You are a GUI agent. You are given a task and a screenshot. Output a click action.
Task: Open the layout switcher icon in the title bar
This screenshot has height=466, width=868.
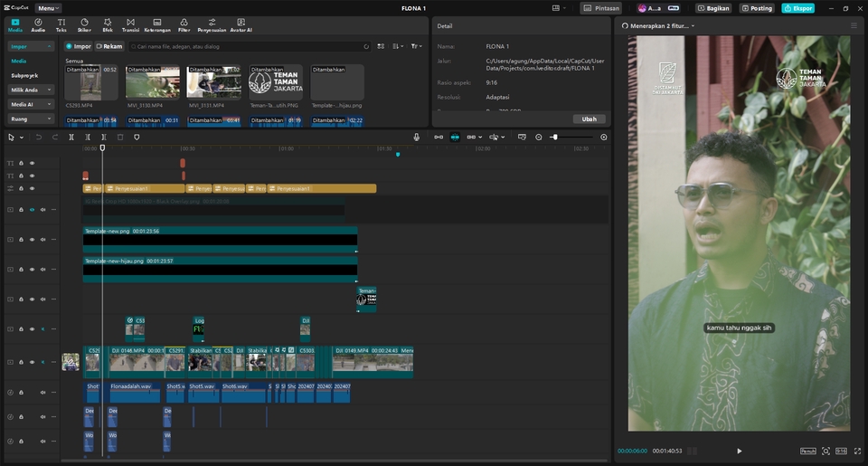tap(556, 8)
